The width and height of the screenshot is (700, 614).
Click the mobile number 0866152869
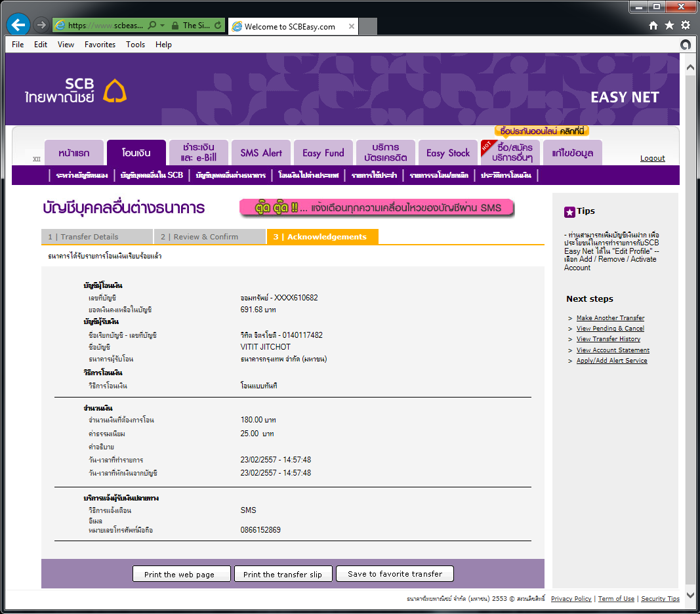260,530
